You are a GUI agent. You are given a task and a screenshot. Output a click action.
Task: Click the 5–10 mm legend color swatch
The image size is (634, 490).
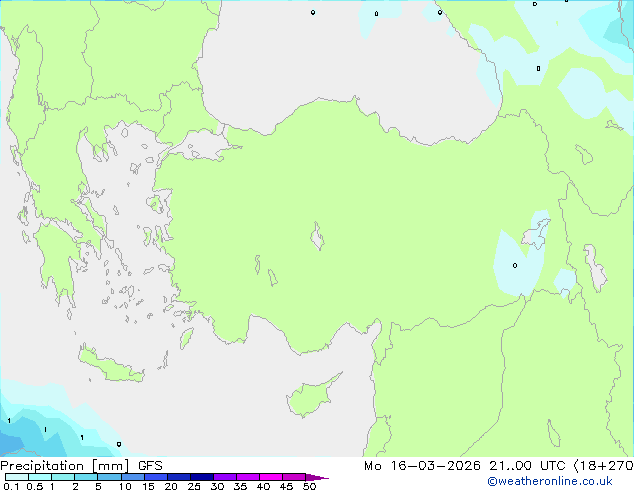(109, 477)
